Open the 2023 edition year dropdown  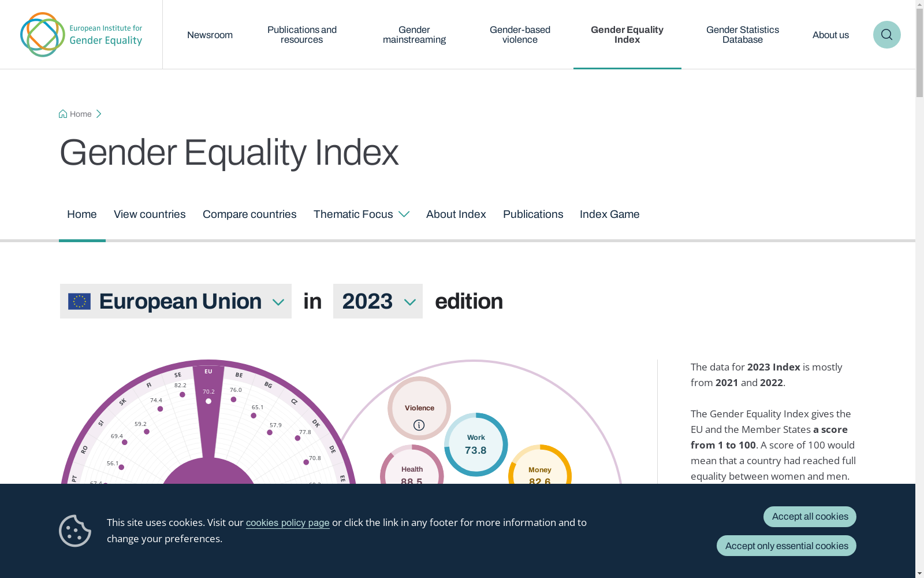378,301
